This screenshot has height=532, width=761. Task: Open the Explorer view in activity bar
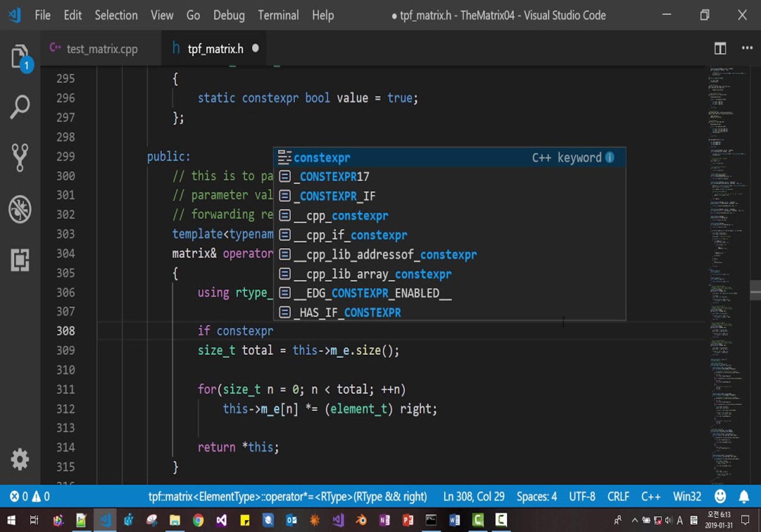click(x=20, y=56)
